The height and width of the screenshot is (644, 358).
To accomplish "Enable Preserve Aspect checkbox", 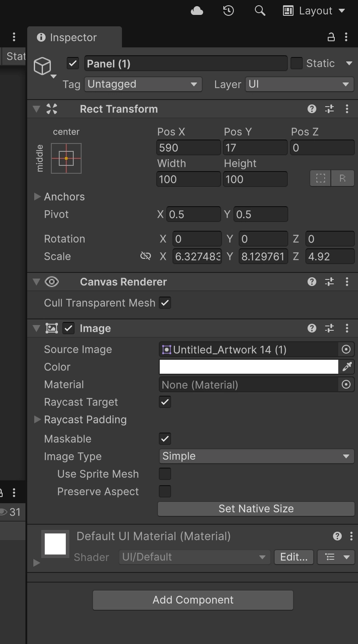I will [x=165, y=491].
